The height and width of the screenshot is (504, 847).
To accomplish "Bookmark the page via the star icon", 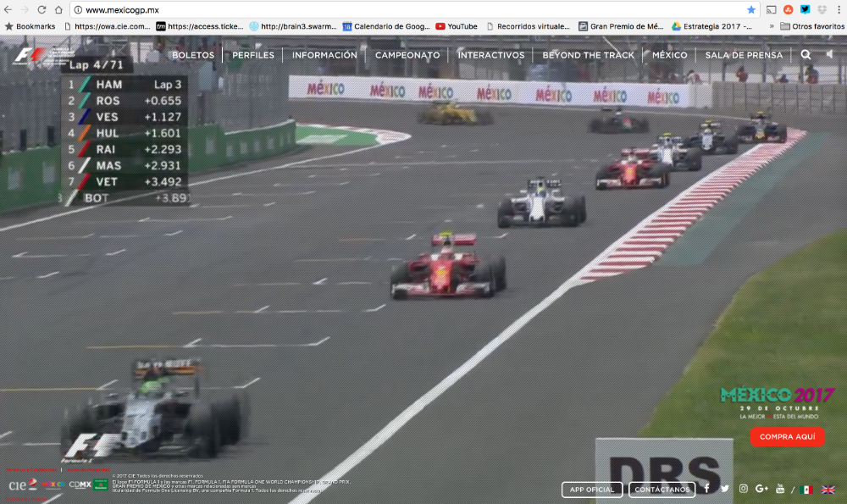I will coord(751,10).
